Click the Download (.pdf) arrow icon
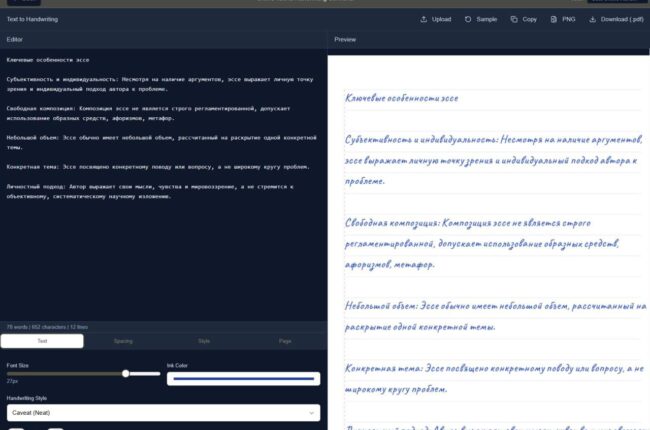 click(x=593, y=19)
